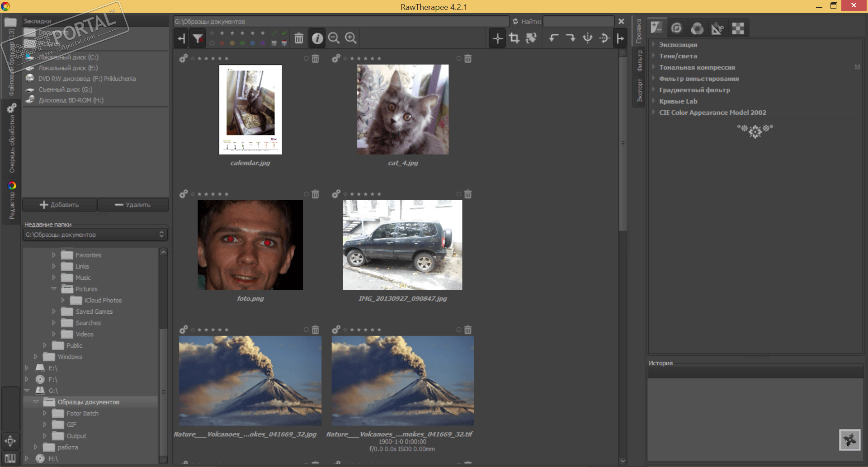Open Detail tools tab icon
Image resolution: width=868 pixels, height=467 pixels.
point(676,28)
